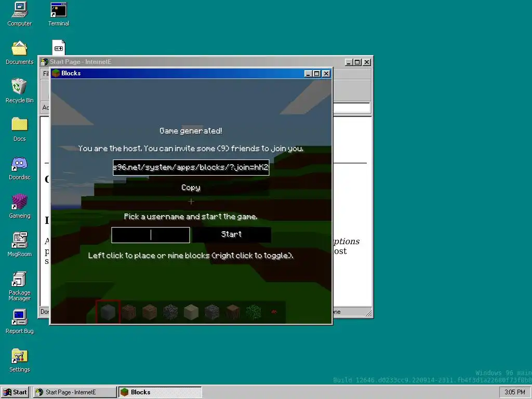Open the Docs folder icon
Viewport: 532px width, 399px height.
point(19,129)
